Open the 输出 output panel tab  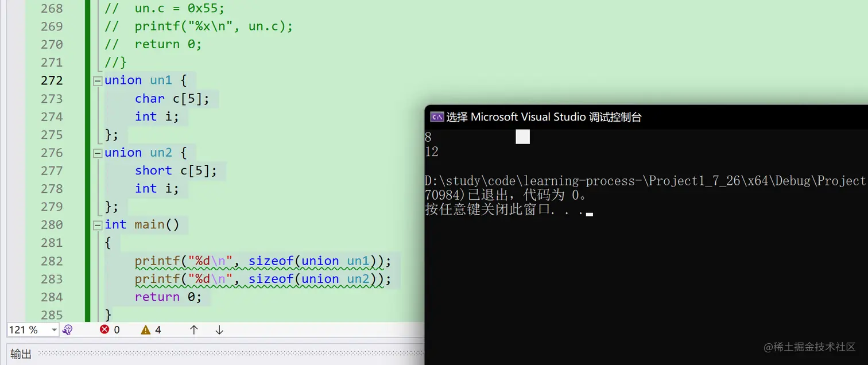[x=21, y=354]
